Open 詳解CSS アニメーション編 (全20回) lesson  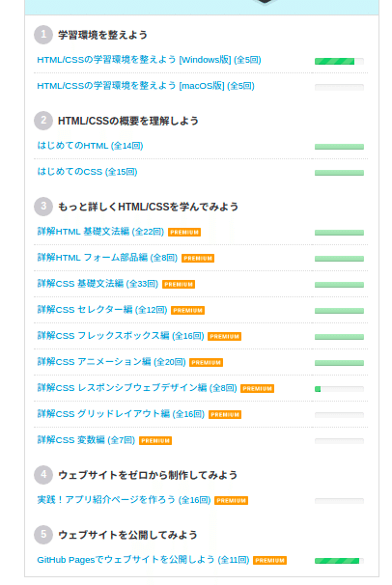[111, 362]
